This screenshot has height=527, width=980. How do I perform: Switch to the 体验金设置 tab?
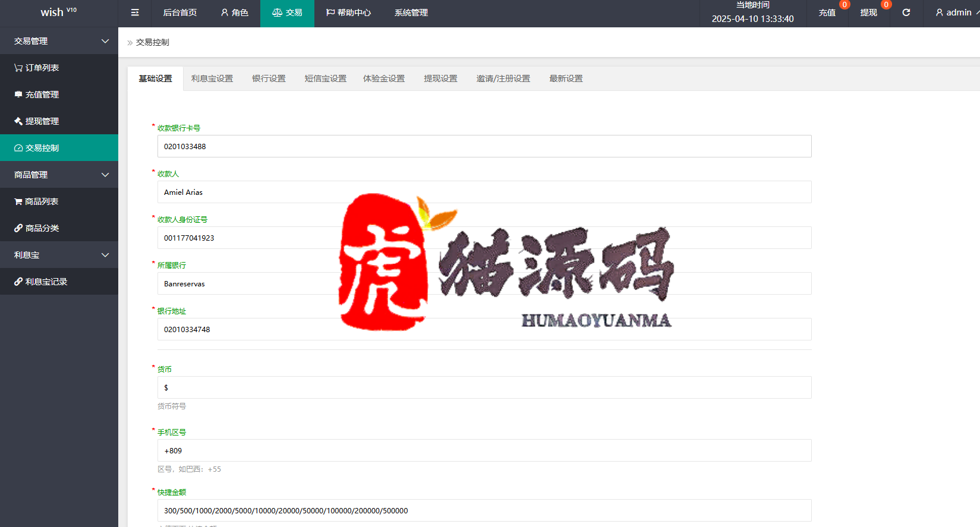point(384,78)
